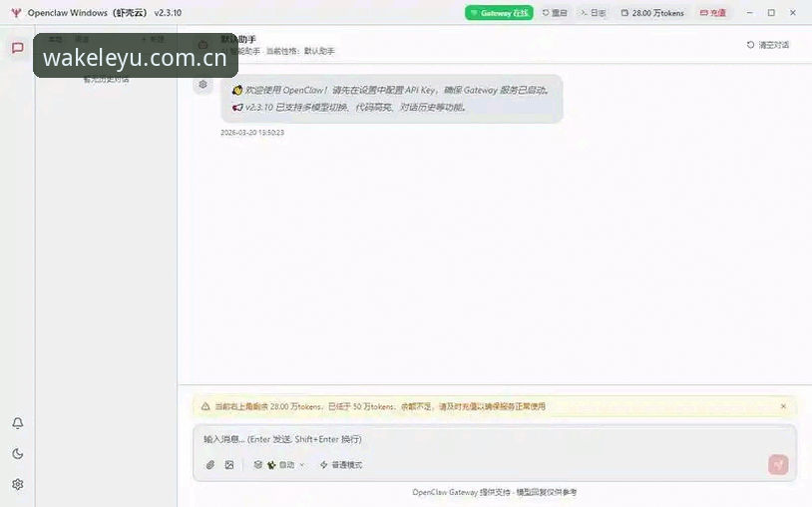Switch the 普通模式 mode button
Viewport: 812px width, 507px height.
(341, 465)
